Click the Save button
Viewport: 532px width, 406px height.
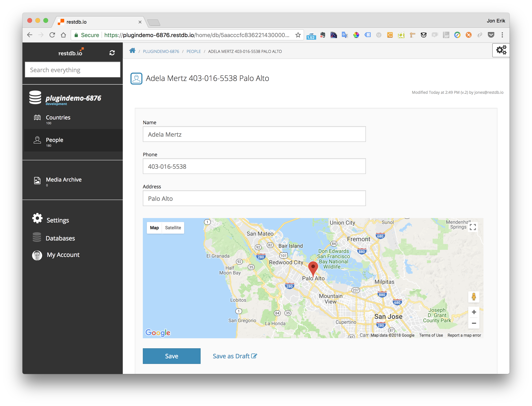tap(171, 356)
